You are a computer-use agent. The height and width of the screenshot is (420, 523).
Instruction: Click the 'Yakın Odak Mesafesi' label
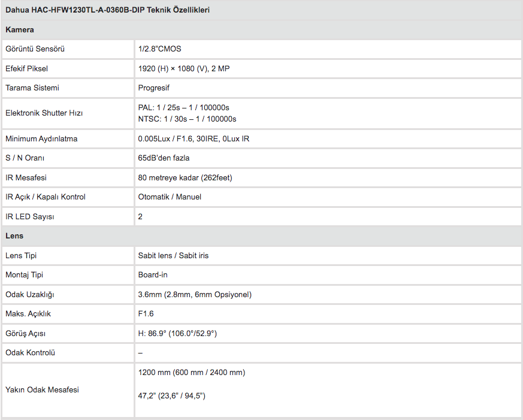(x=42, y=390)
